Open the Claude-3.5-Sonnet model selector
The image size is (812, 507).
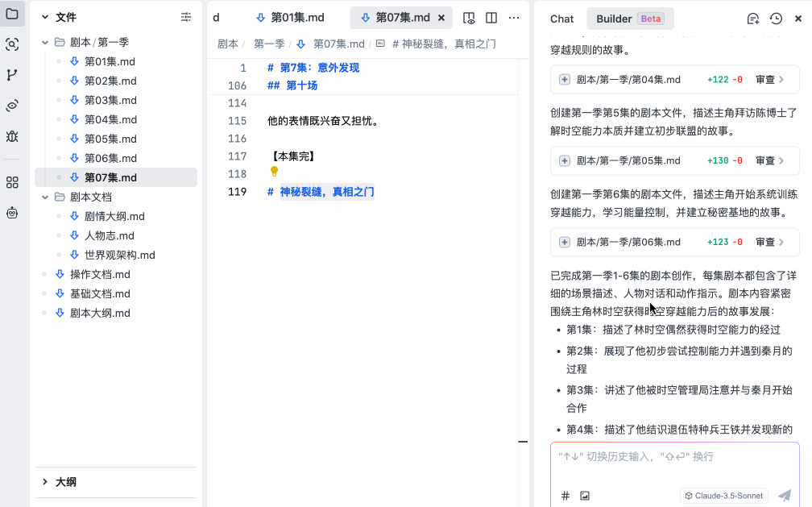(x=724, y=496)
